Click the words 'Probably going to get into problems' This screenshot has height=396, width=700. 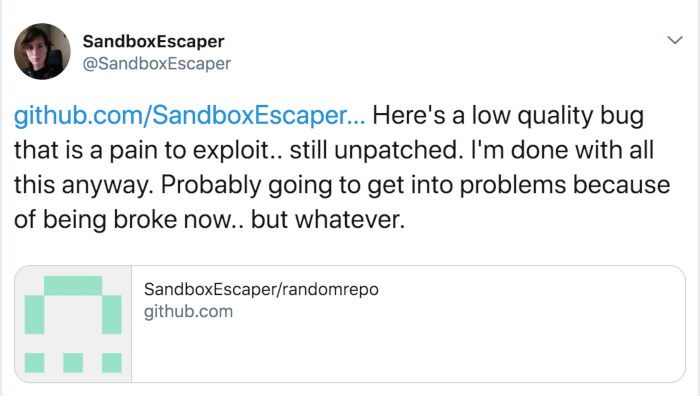point(363,185)
